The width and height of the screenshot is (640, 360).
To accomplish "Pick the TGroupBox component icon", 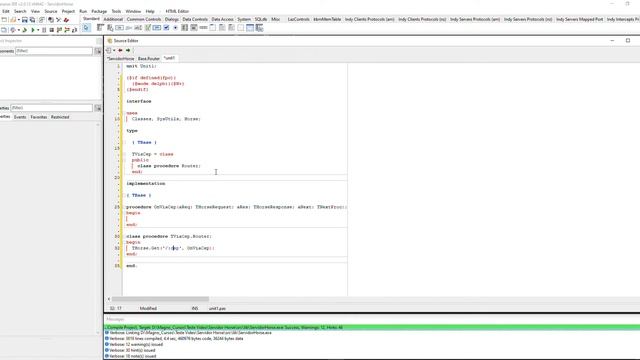I will 213,28.
